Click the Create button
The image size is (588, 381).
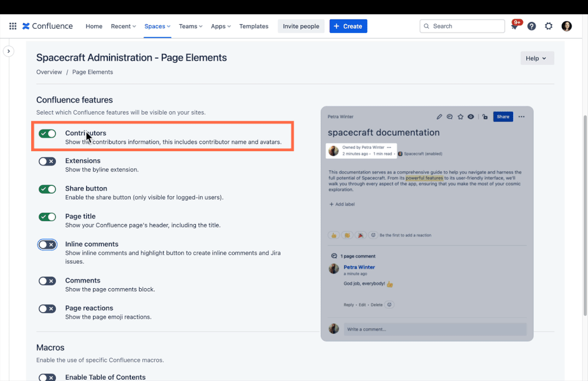click(348, 26)
